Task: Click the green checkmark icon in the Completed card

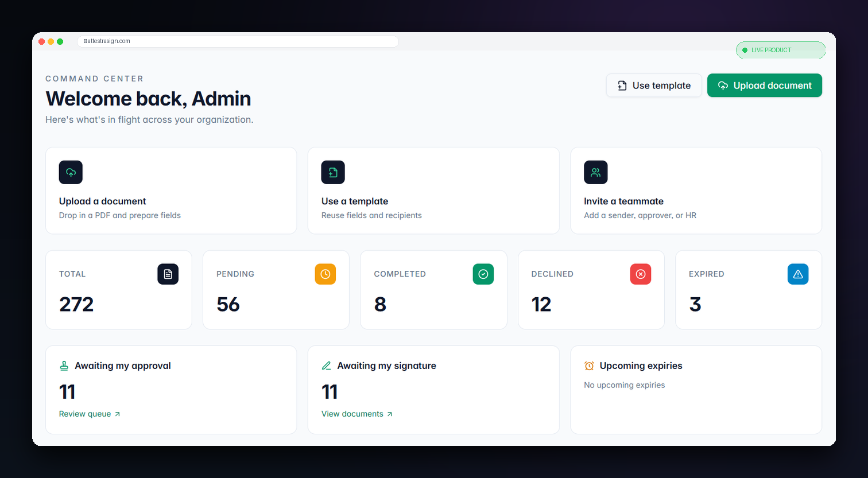Action: [483, 274]
